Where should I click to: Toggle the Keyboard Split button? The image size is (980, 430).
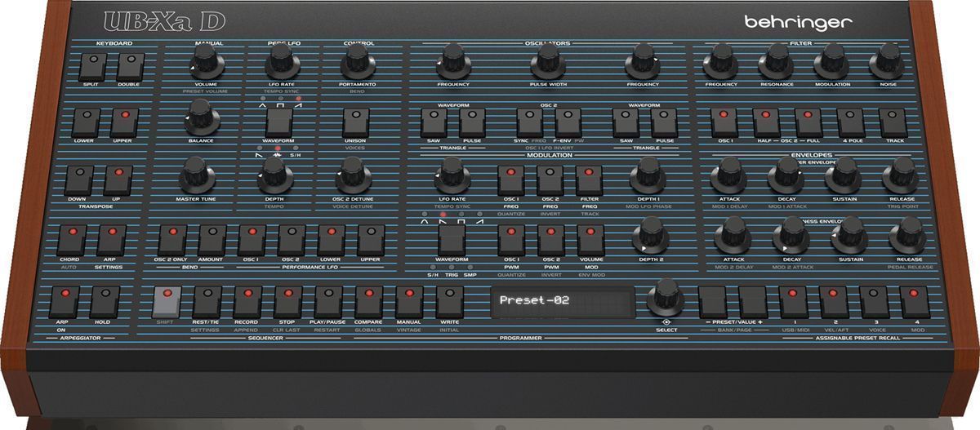pyautogui.click(x=94, y=66)
